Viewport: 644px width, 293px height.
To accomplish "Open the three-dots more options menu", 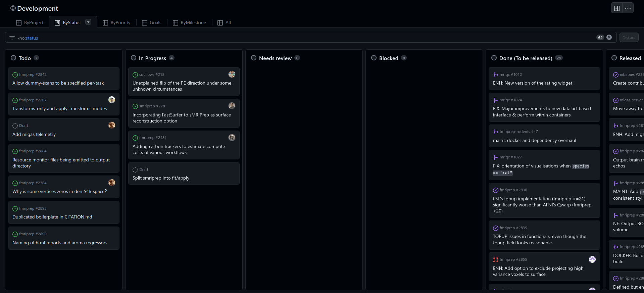I will pyautogui.click(x=628, y=8).
